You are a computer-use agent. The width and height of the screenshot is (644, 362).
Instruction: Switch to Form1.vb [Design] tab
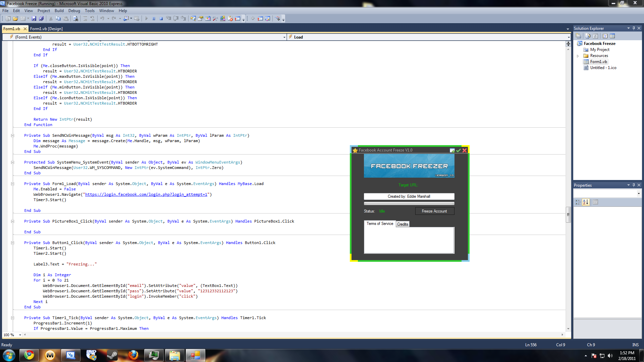(46, 29)
